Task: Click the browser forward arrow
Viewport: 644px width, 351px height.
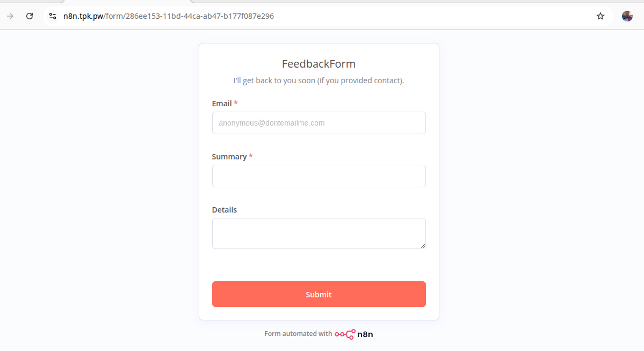Action: [x=10, y=16]
